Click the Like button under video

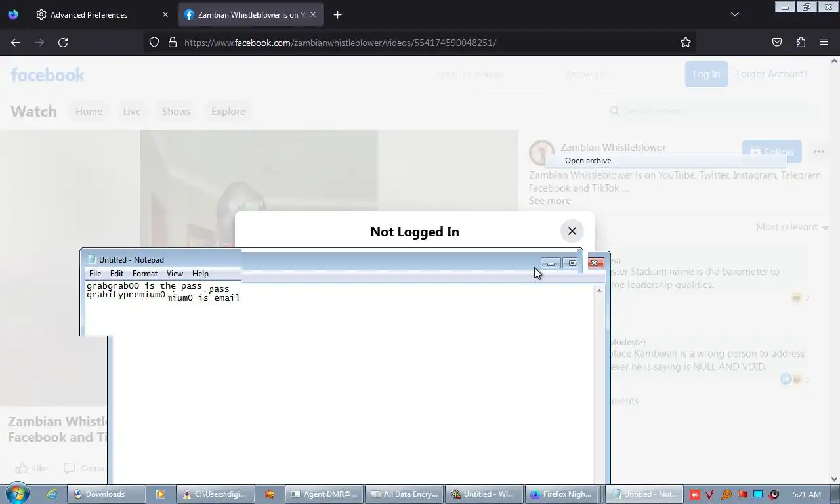(32, 468)
